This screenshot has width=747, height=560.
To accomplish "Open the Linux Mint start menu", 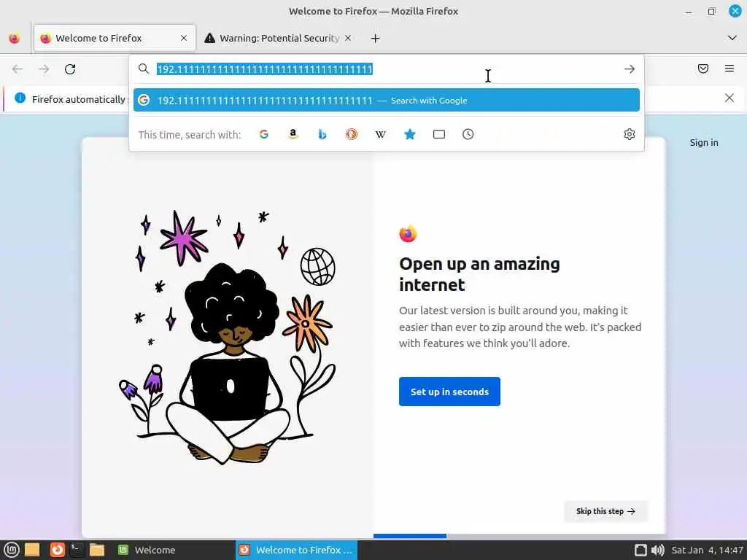I will [12, 550].
